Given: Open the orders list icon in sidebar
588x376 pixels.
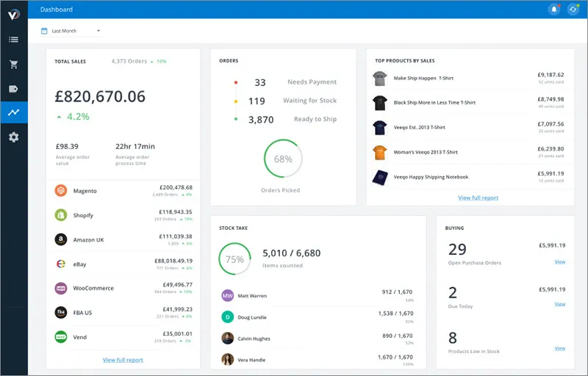Looking at the screenshot, I should point(14,40).
